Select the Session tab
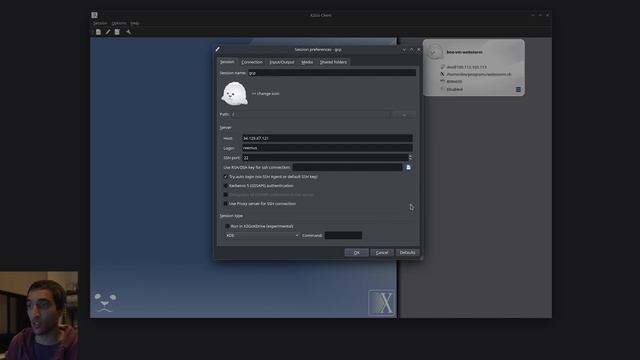The height and width of the screenshot is (360, 640). coord(227,62)
